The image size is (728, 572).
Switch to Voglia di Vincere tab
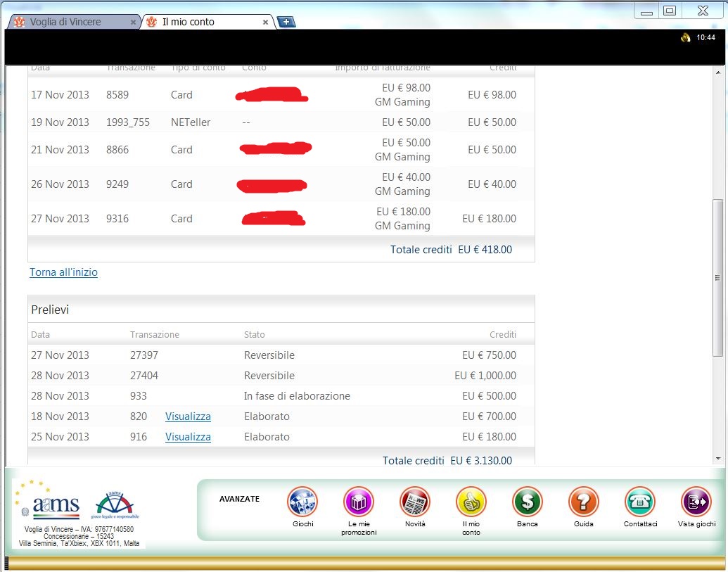(65, 22)
